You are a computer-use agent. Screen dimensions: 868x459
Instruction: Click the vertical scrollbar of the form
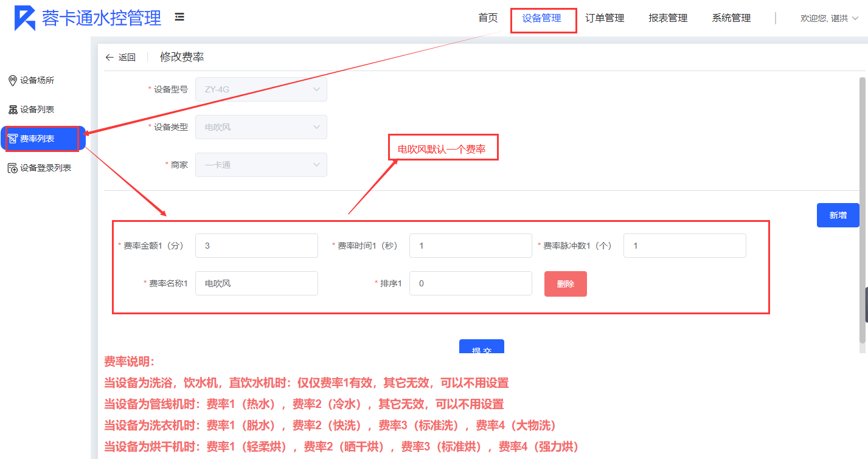tap(862, 207)
